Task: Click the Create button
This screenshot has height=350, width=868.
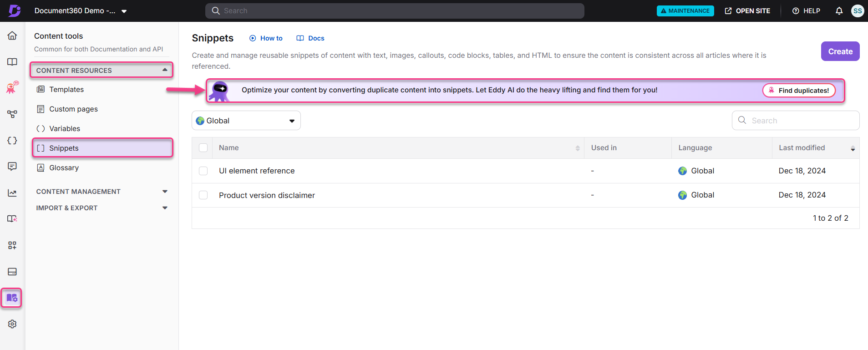Action: tap(840, 51)
